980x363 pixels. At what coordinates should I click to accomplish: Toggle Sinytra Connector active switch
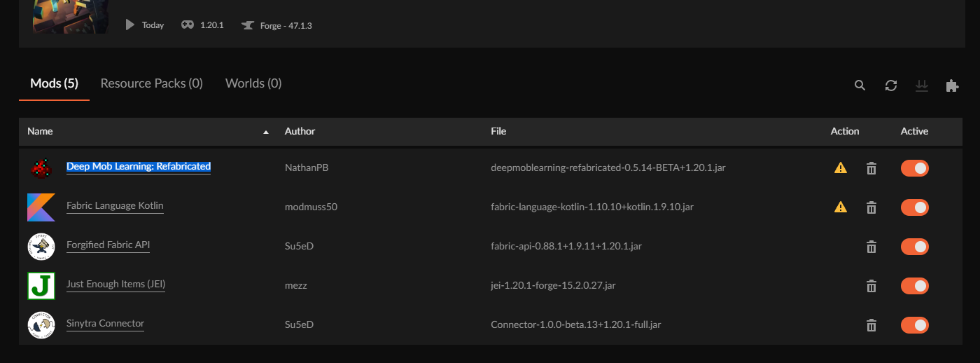tap(915, 325)
